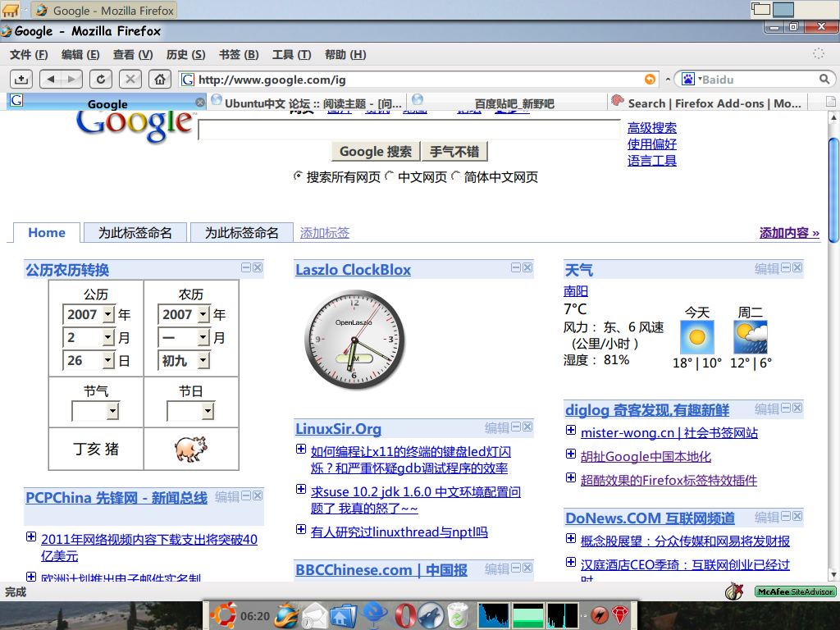Click the Ubuntu logo in the dock
The width and height of the screenshot is (840, 630).
pos(223,615)
